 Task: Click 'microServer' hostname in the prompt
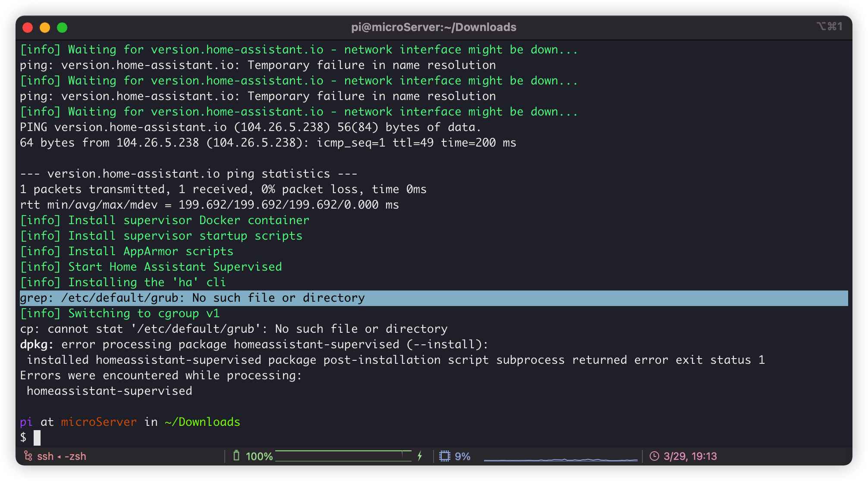(99, 422)
